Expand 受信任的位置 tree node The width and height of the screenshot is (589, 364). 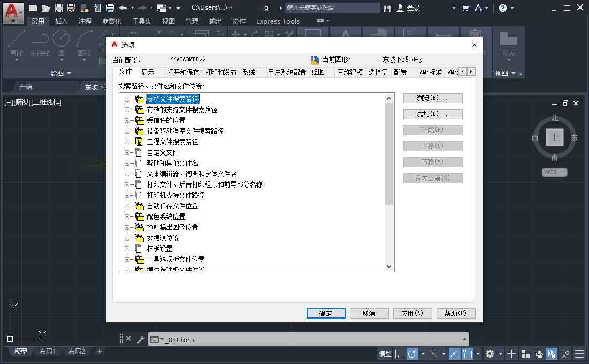point(127,120)
